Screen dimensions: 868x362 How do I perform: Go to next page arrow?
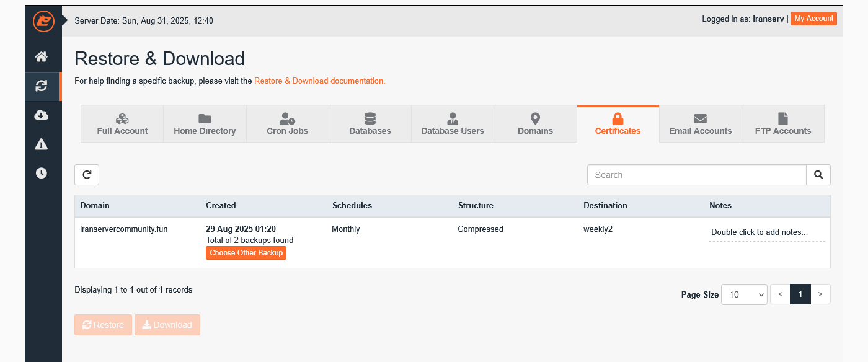pyautogui.click(x=820, y=294)
